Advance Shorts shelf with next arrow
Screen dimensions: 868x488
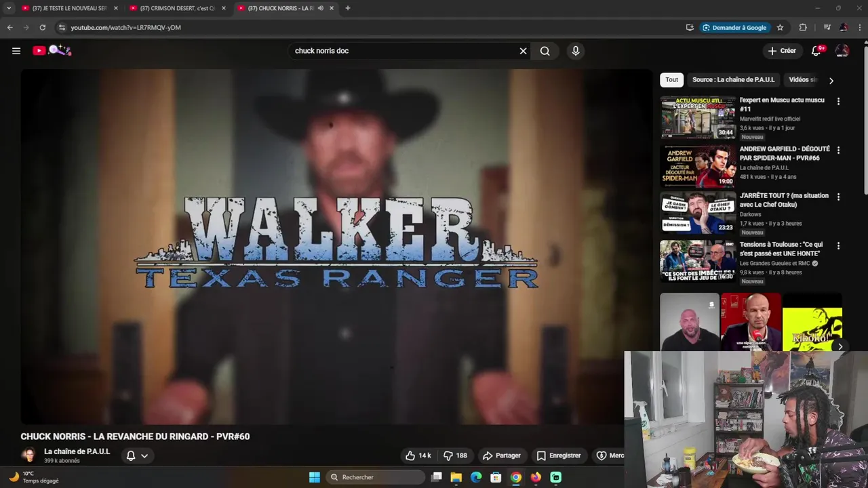point(840,346)
